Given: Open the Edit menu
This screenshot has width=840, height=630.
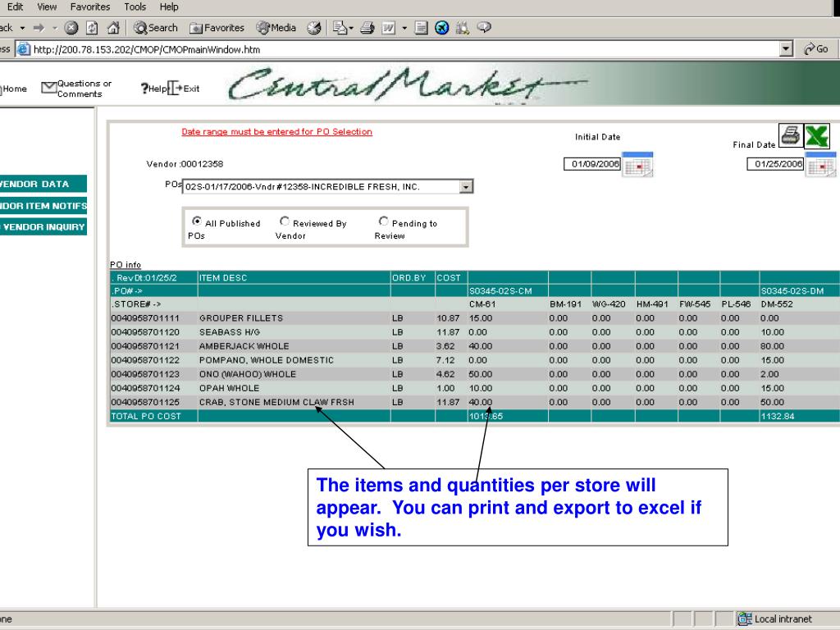Looking at the screenshot, I should tap(15, 7).
